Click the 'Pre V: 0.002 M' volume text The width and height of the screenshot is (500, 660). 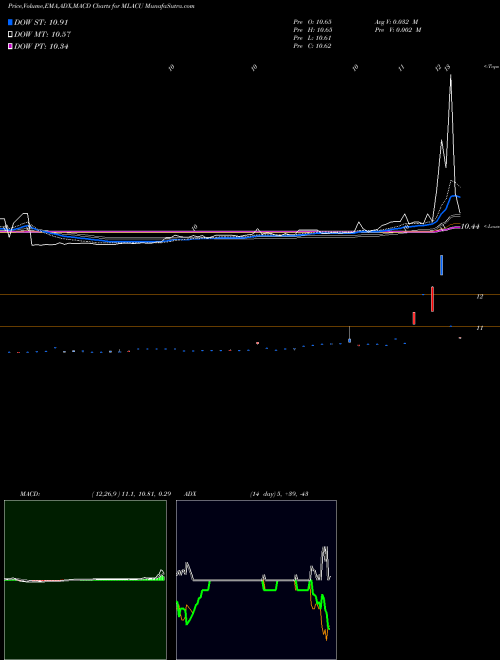click(x=399, y=30)
